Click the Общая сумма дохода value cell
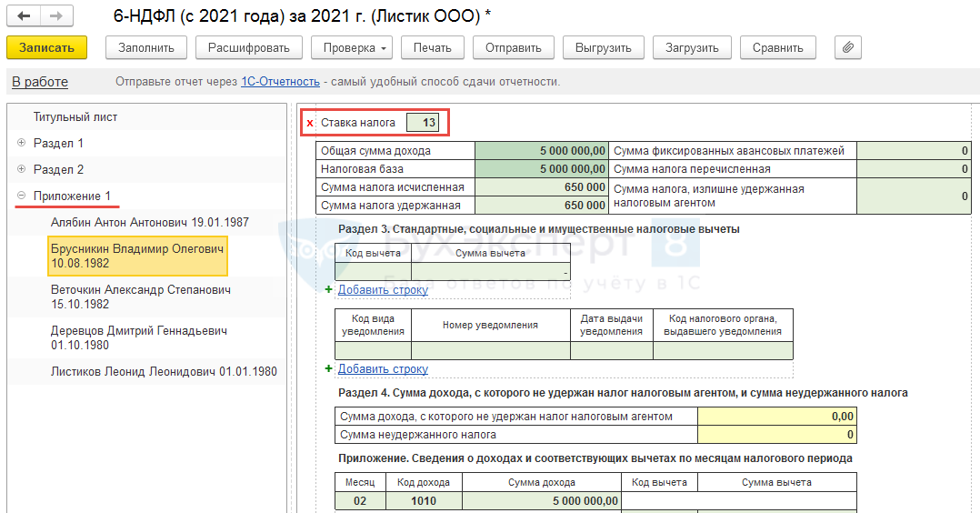This screenshot has height=513, width=980. pyautogui.click(x=541, y=151)
